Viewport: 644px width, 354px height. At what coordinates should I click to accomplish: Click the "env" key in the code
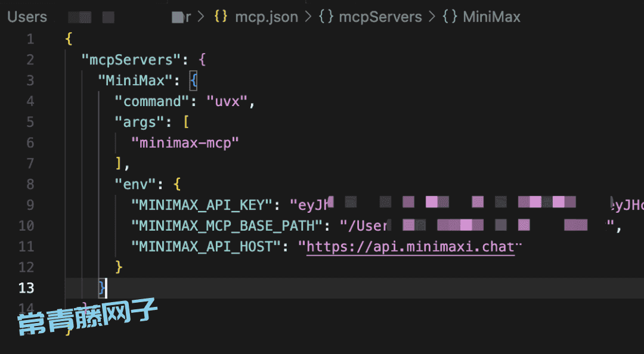(135, 184)
